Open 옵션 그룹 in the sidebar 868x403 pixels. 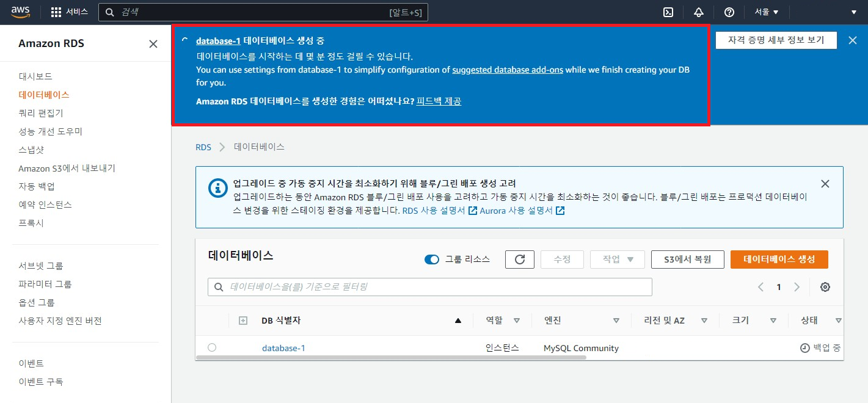tap(37, 302)
